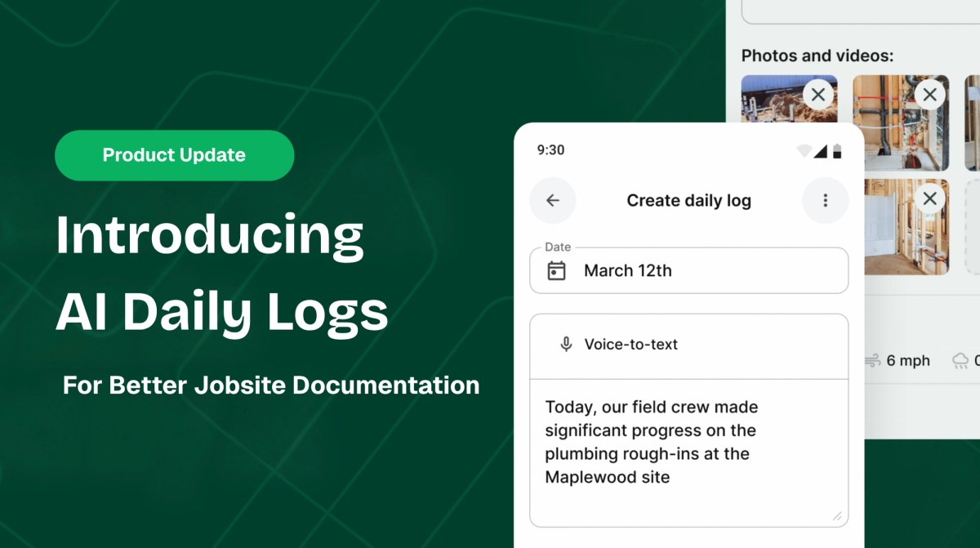Click the rain cloud weather icon
Viewport: 980px width, 548px height.
coord(960,359)
